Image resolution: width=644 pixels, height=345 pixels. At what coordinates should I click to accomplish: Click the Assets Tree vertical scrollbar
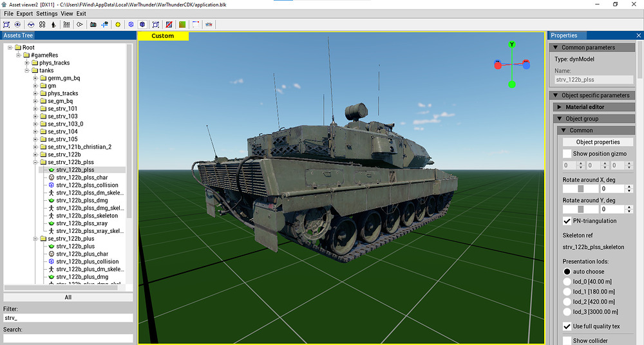129,131
